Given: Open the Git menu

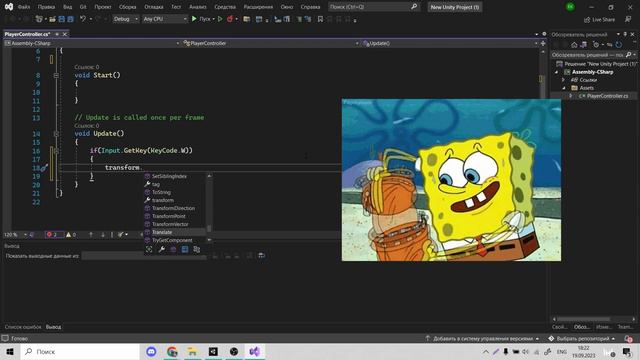Looking at the screenshot, I should point(83,7).
